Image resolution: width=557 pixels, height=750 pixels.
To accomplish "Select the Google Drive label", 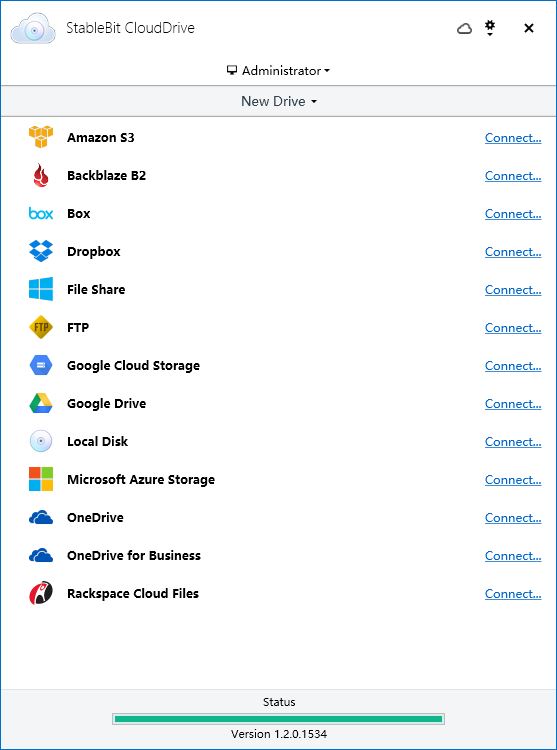I will [106, 404].
